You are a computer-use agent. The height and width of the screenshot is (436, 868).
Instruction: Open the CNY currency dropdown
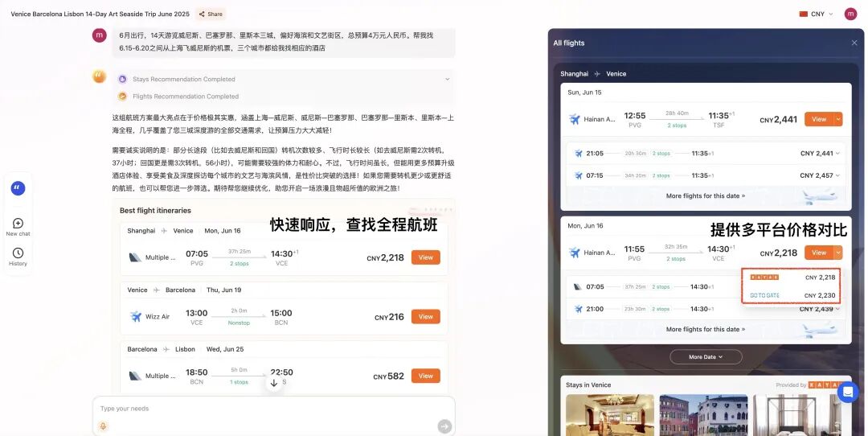click(x=817, y=14)
